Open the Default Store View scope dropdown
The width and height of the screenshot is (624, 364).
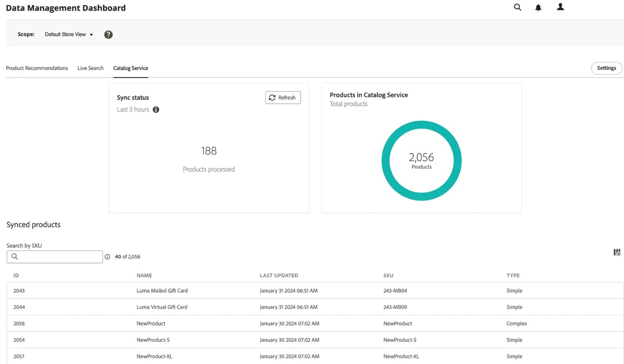(x=69, y=34)
